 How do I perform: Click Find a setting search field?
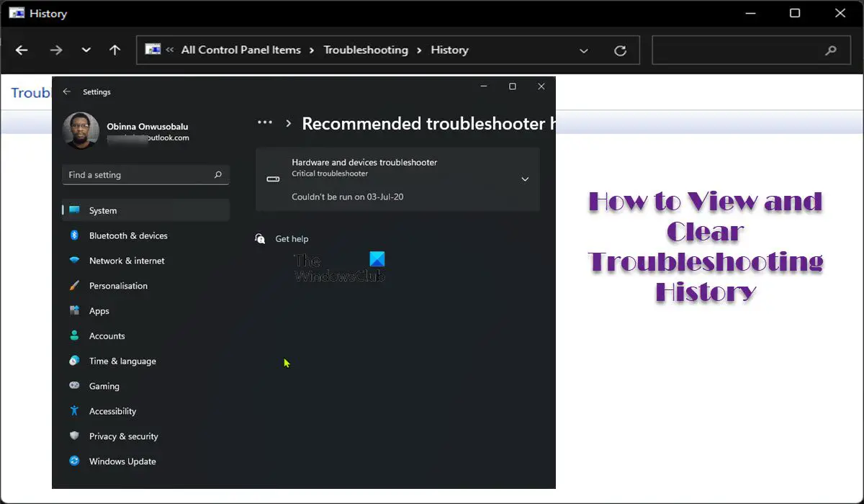click(146, 174)
